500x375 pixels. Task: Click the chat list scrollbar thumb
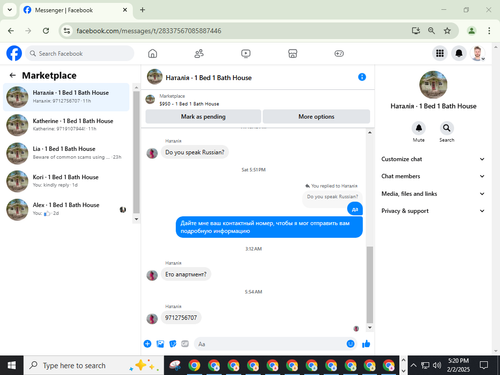point(136,152)
